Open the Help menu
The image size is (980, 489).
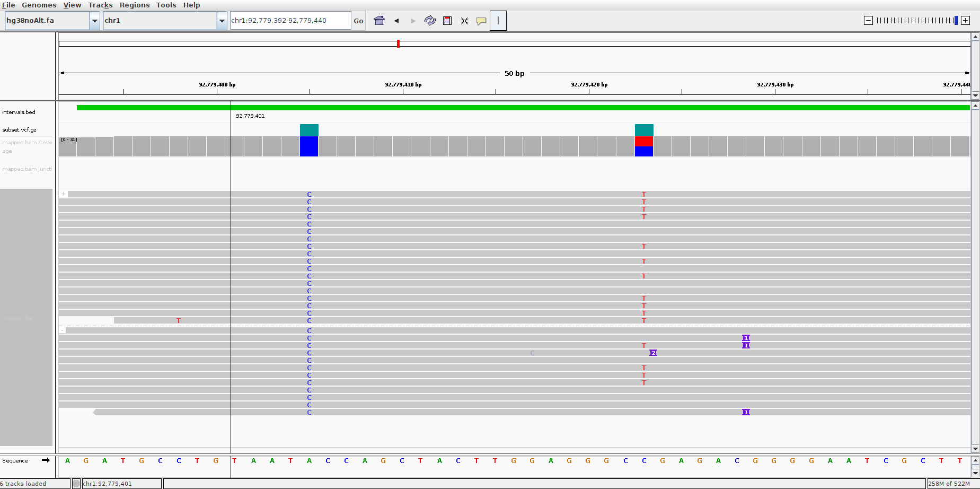point(191,5)
